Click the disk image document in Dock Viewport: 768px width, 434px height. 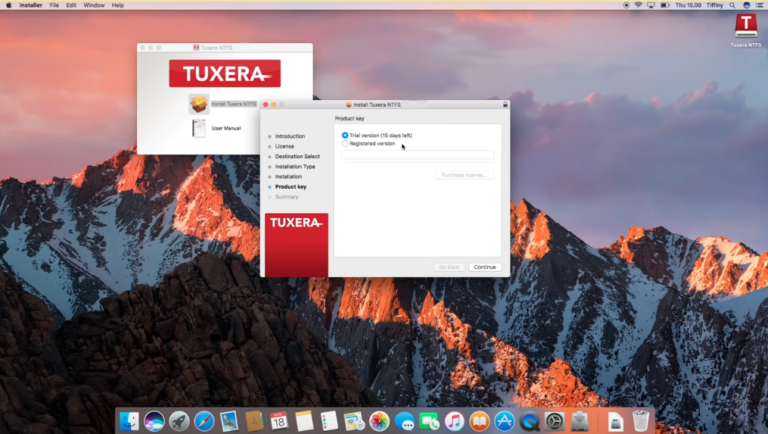click(x=616, y=421)
